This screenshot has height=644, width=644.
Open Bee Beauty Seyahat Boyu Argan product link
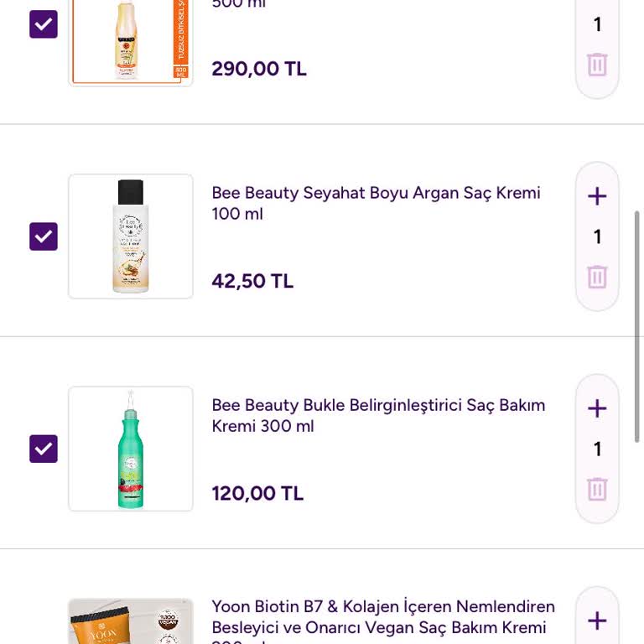(x=376, y=203)
